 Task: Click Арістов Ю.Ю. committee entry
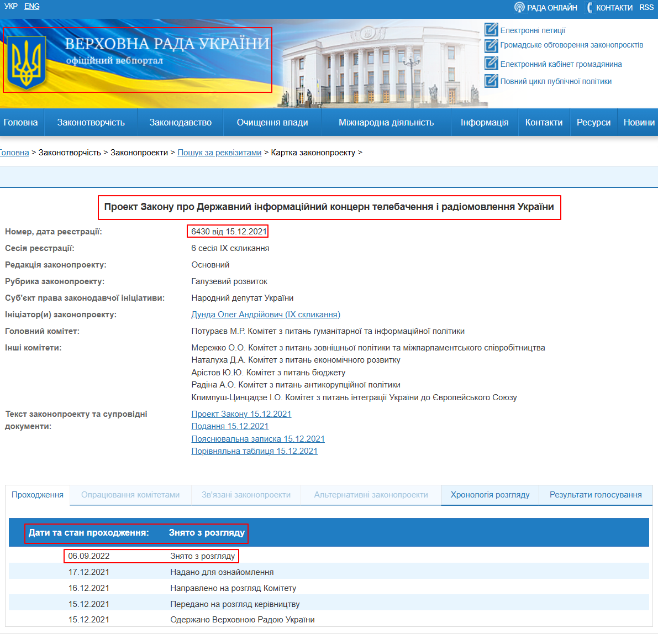[x=268, y=373]
